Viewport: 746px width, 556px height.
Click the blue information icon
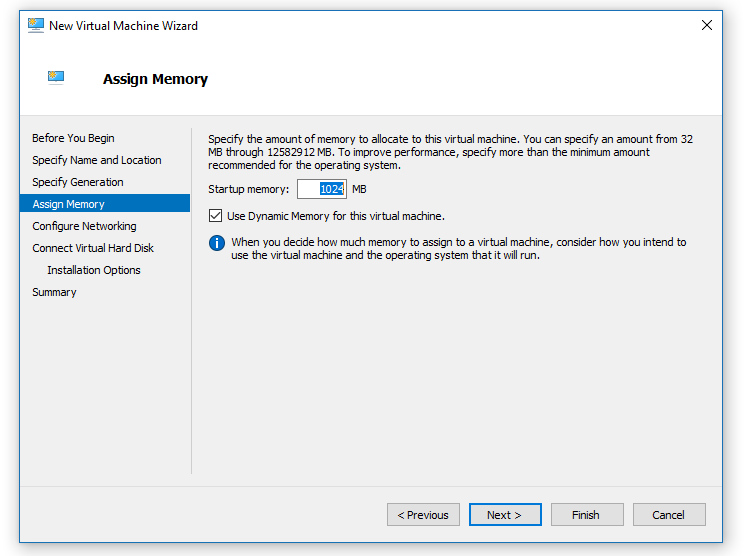click(x=216, y=243)
